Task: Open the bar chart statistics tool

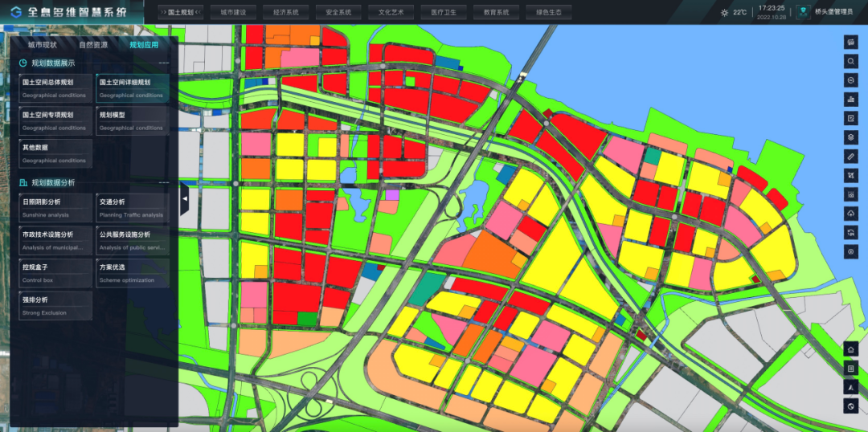Action: (851, 99)
